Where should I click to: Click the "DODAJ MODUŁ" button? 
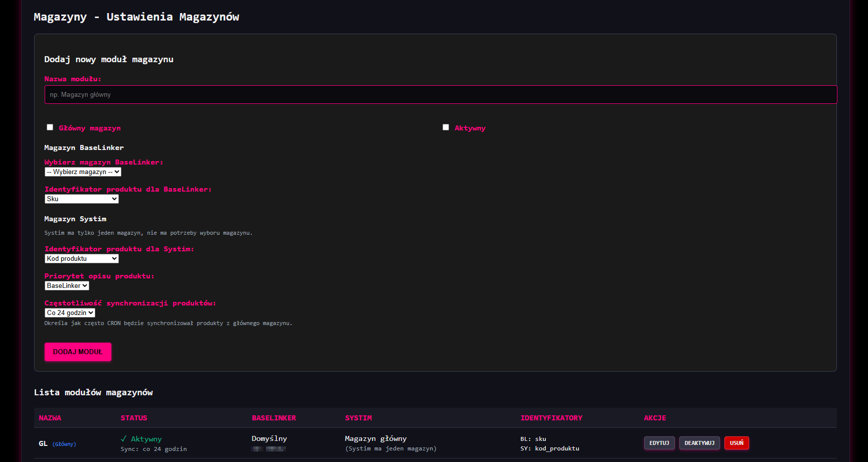click(x=78, y=352)
